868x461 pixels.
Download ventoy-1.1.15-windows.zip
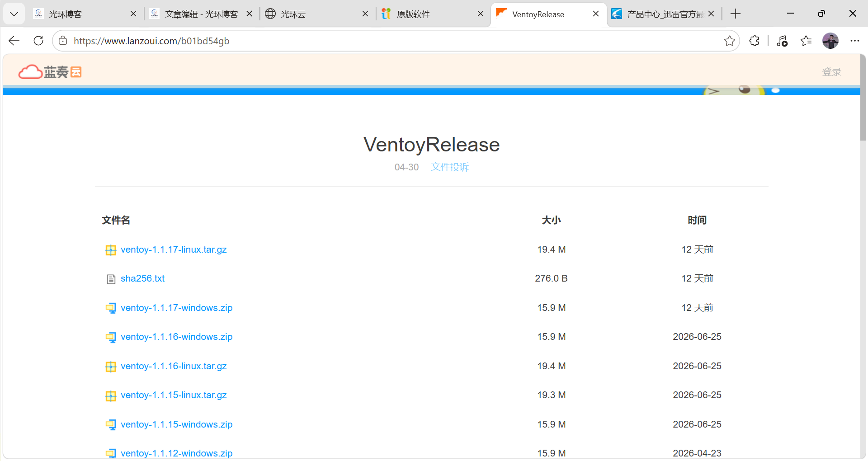(x=176, y=424)
